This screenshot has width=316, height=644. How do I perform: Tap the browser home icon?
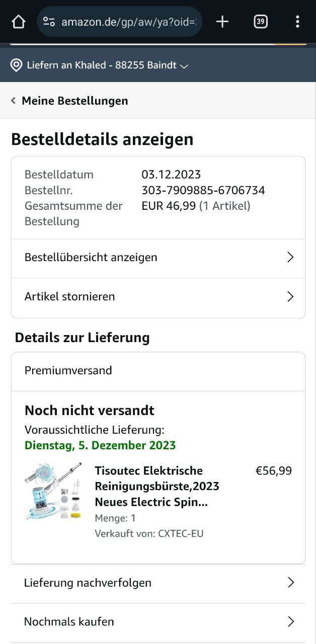(18, 22)
